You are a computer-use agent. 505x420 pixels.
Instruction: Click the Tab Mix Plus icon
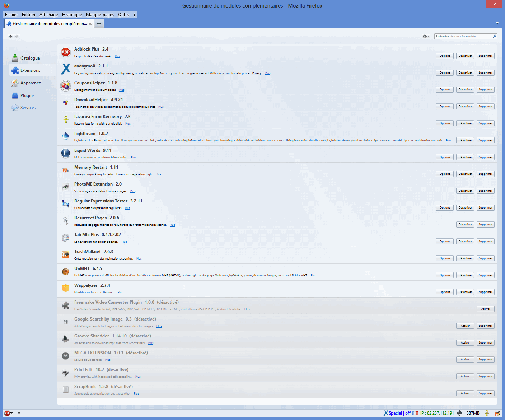66,238
